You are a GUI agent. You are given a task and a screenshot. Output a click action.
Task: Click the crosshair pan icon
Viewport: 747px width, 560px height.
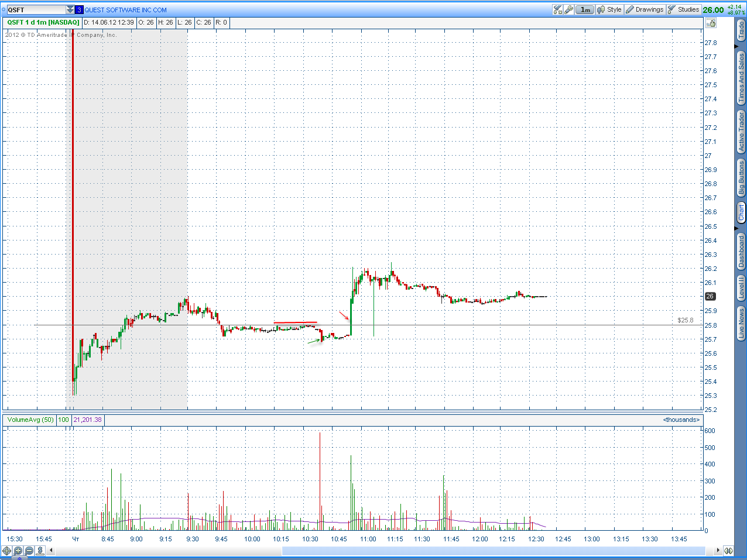tap(6, 551)
